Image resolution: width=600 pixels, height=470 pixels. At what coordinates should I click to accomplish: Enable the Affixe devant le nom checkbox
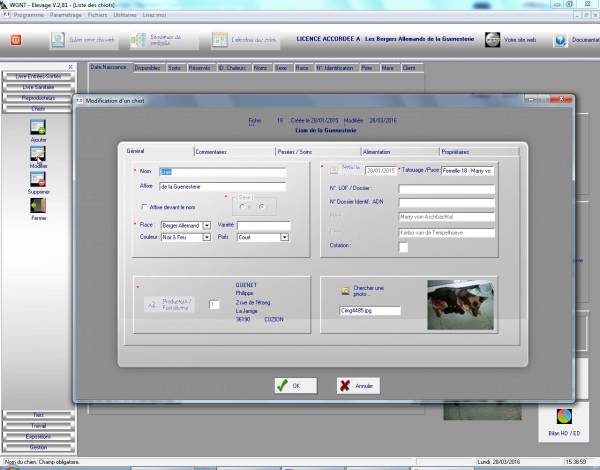click(144, 207)
